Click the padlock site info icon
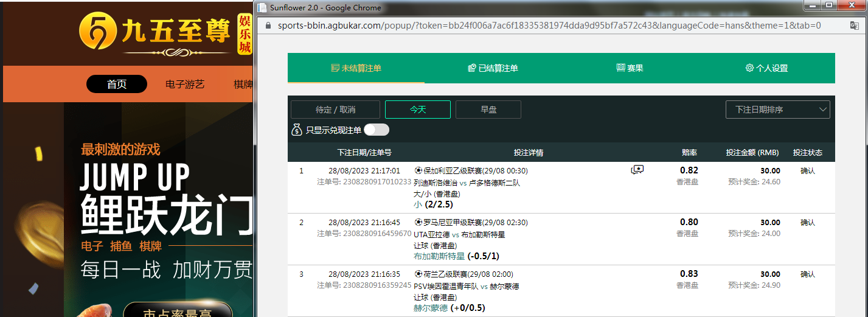Viewport: 868px width, 317px height. click(267, 26)
